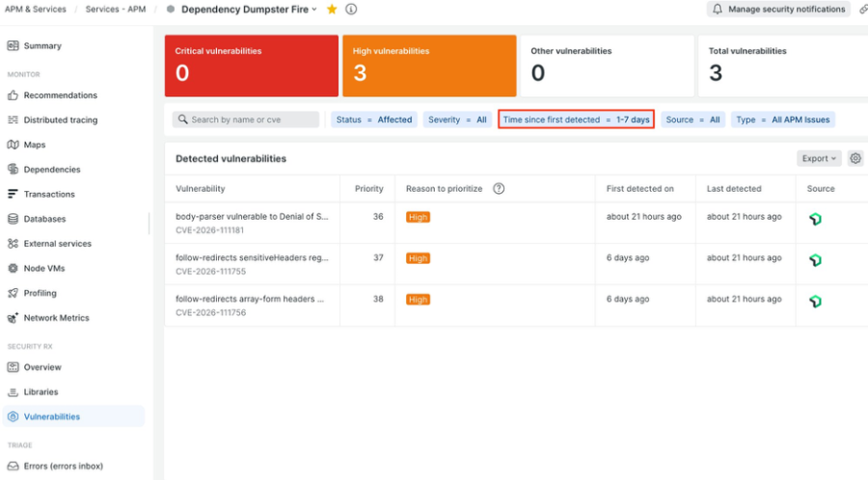Open the table settings gear icon

click(x=855, y=158)
